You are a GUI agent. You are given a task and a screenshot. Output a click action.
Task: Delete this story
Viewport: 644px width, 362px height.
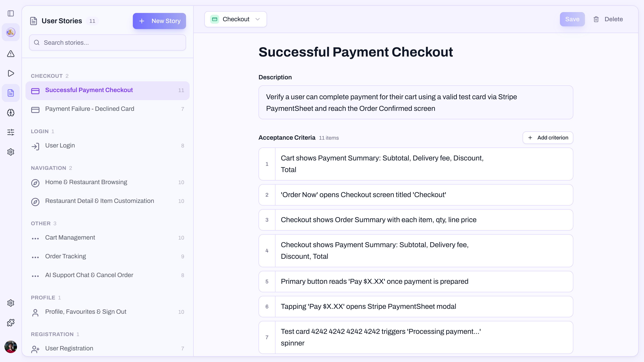click(608, 19)
